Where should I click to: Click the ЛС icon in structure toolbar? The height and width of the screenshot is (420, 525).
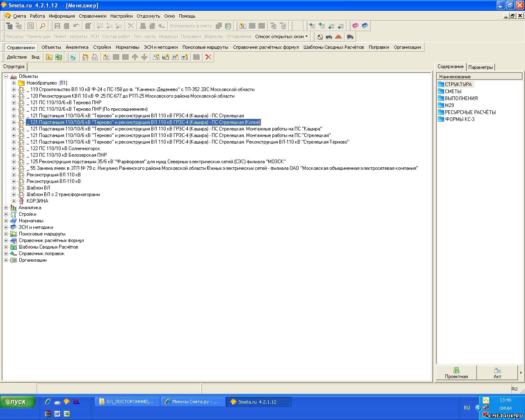107,57
